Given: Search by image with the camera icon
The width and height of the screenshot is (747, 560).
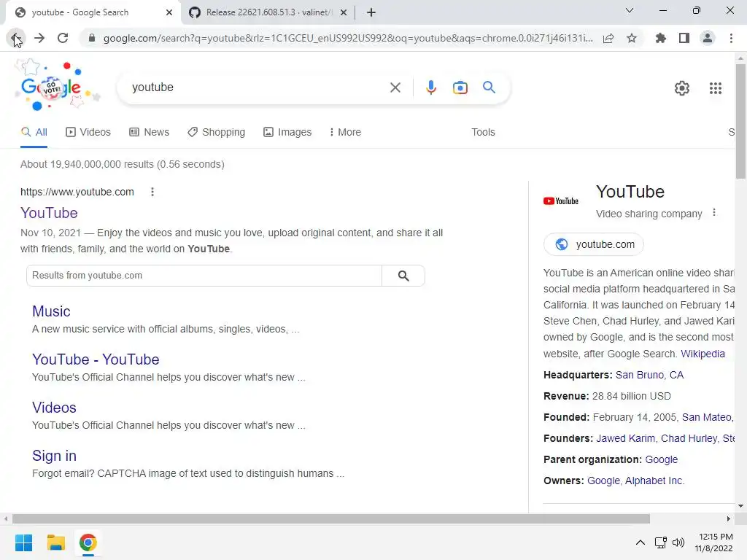Looking at the screenshot, I should [460, 87].
